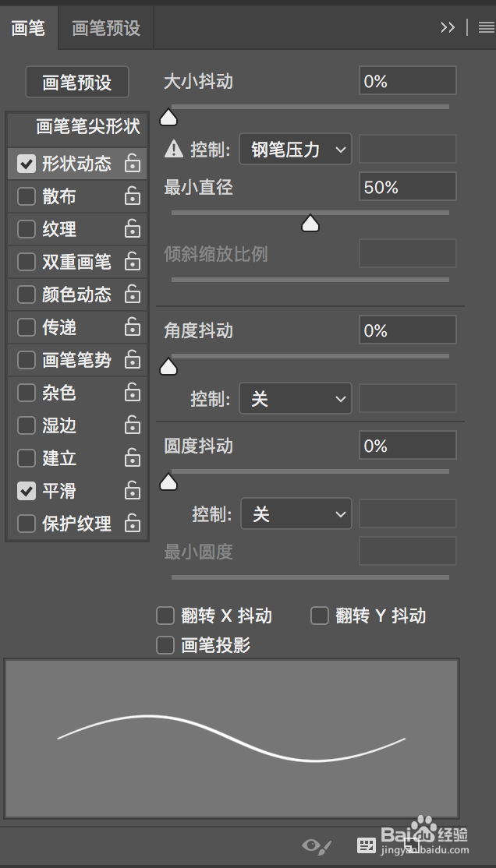Click lock icon next to 平滑
Image resolution: width=496 pixels, height=868 pixels.
[133, 490]
